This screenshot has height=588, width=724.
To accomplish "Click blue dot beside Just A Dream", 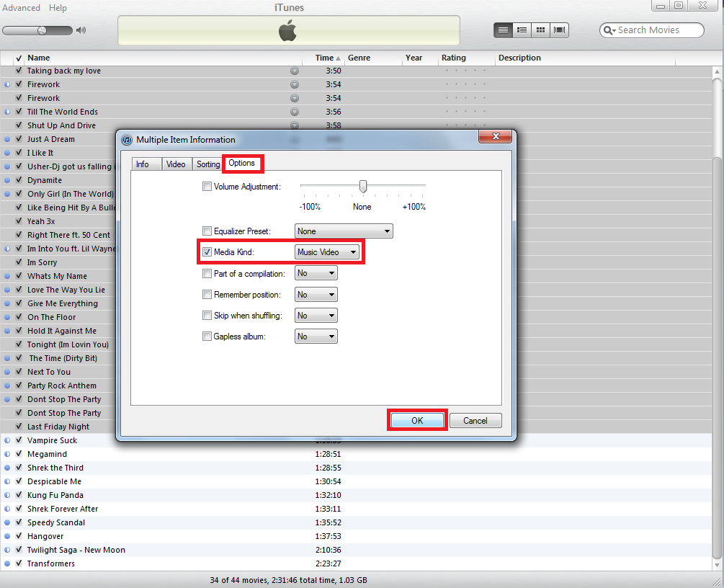I will coord(7,139).
